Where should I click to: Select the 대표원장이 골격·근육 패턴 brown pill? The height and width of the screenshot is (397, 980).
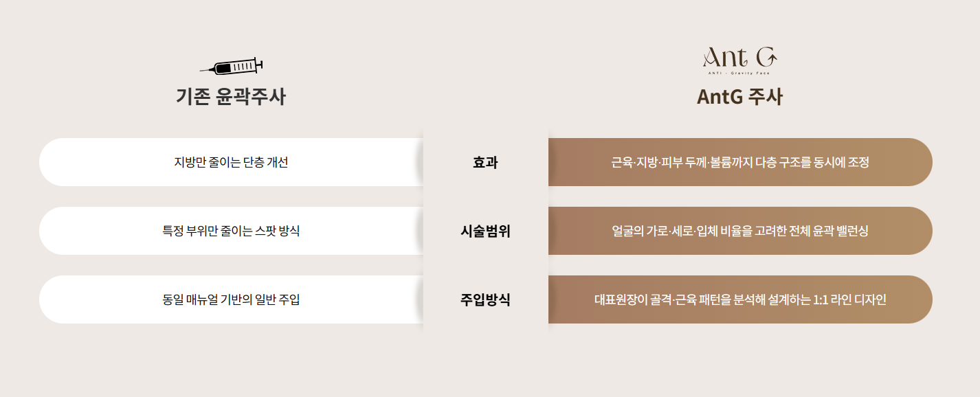[740, 299]
